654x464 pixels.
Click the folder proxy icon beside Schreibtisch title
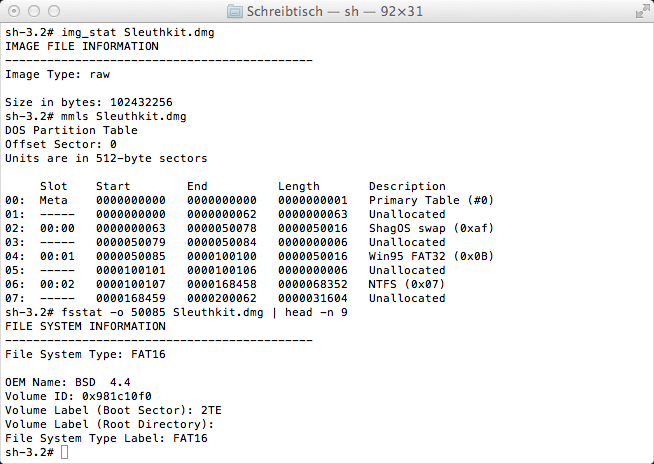pos(235,11)
